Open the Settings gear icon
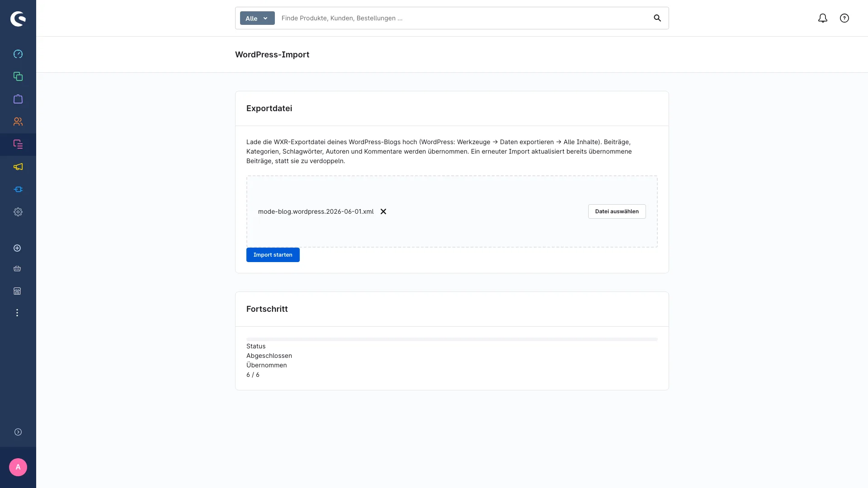This screenshot has width=868, height=488. coord(18,212)
